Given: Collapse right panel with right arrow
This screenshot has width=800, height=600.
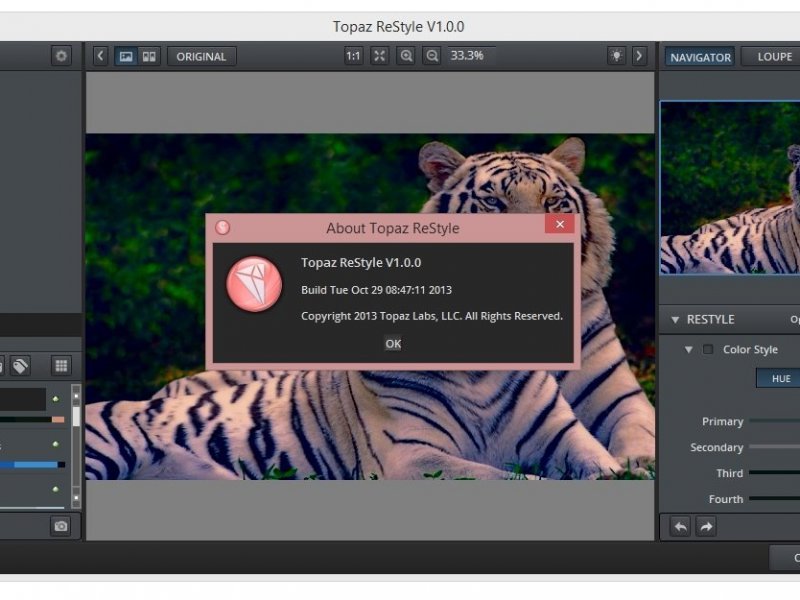Looking at the screenshot, I should pos(639,56).
